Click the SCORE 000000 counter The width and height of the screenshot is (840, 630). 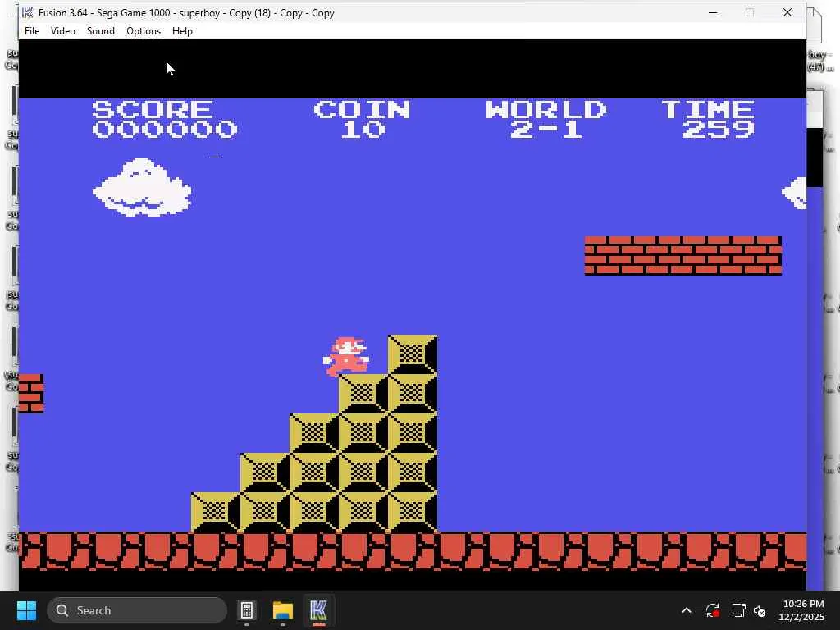coord(164,120)
